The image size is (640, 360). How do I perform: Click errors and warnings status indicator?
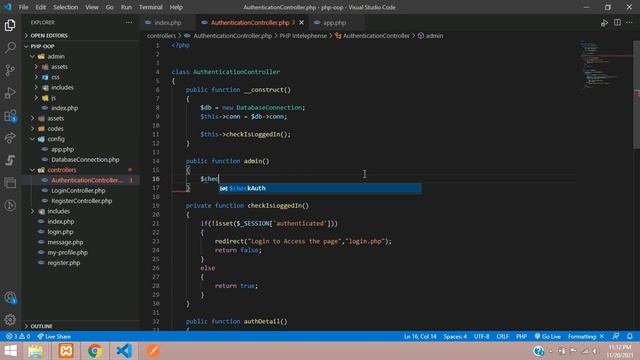[x=18, y=336]
